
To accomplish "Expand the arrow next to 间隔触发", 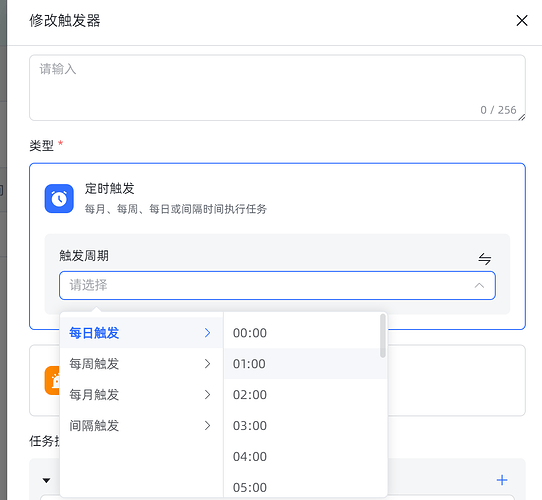I will [207, 426].
